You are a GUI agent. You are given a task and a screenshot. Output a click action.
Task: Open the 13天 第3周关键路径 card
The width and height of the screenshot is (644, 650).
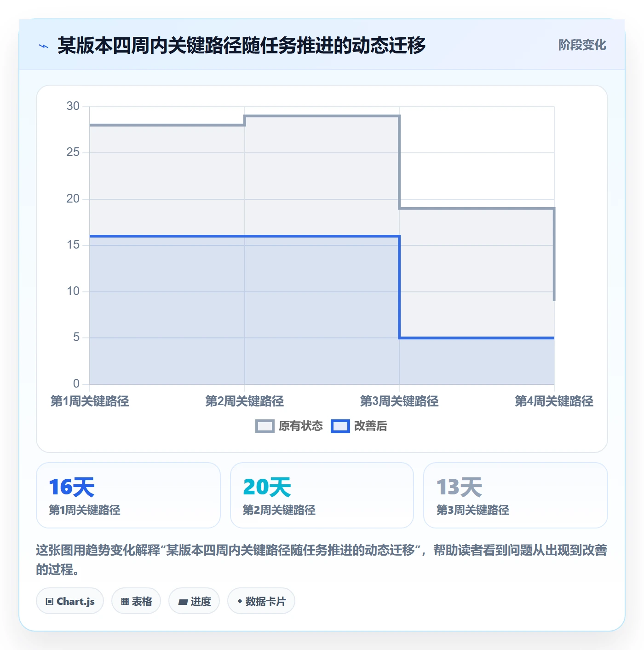click(516, 495)
